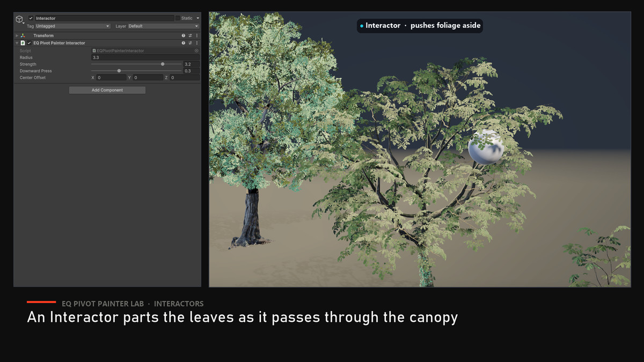644x362 pixels.
Task: Click the script object picker circle
Action: [196, 51]
